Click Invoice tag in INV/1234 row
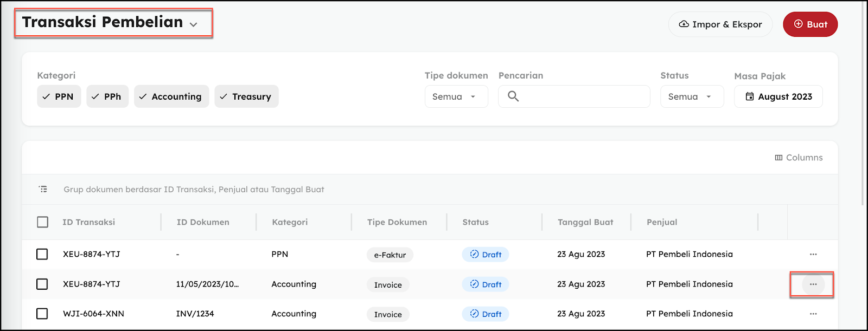The image size is (868, 331). coord(388,314)
